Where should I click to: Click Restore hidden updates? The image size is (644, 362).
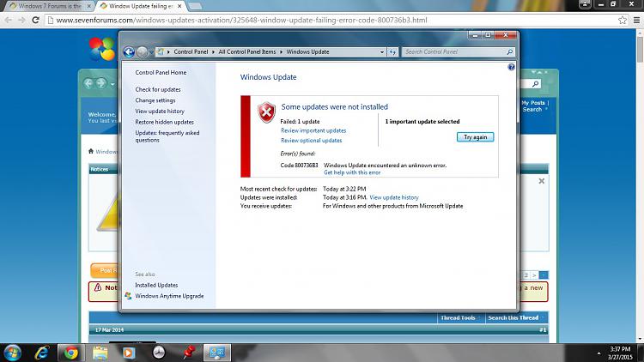164,122
